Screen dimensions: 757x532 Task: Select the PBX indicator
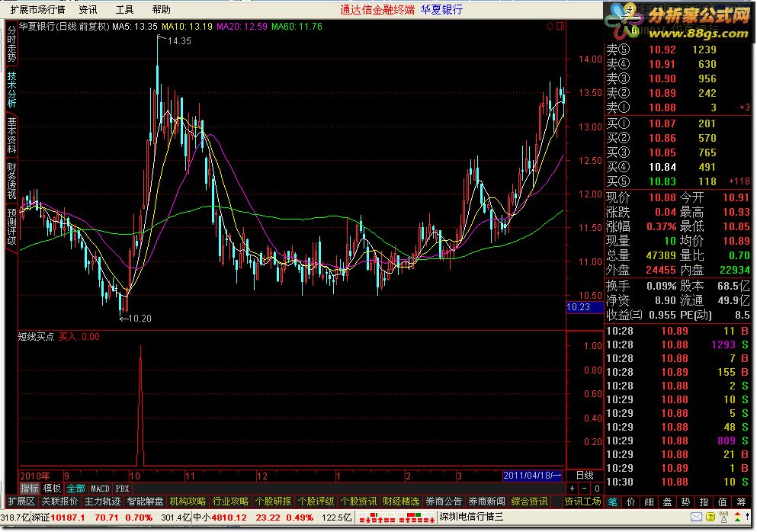click(x=123, y=489)
